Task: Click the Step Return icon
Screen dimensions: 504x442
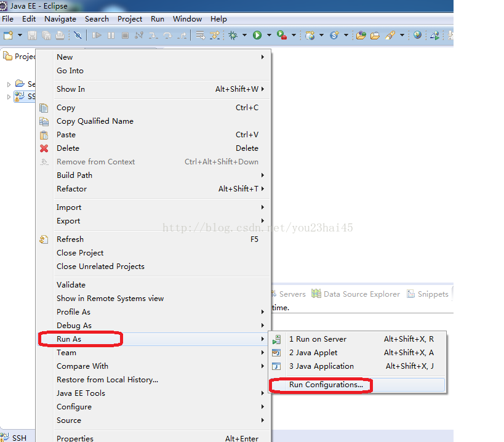Action: (182, 35)
